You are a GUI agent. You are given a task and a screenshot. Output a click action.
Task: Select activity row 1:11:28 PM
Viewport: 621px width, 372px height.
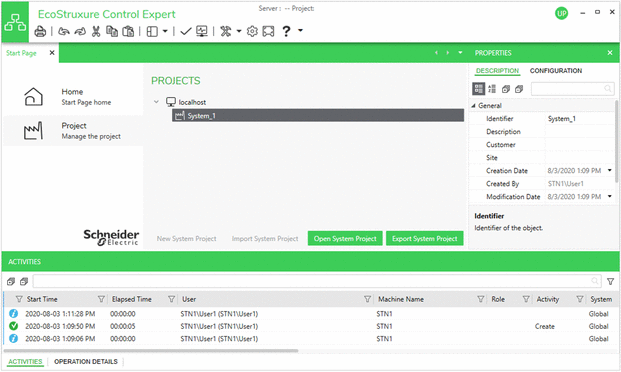(x=311, y=314)
